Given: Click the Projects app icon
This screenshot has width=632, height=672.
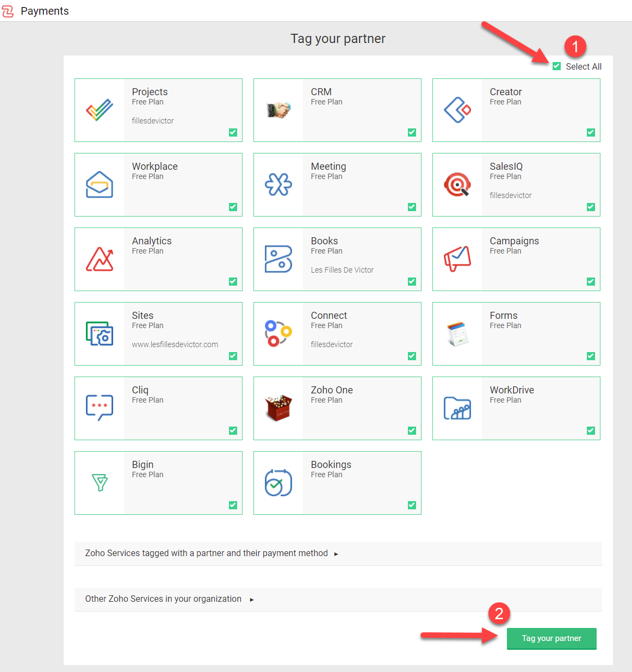Looking at the screenshot, I should tap(100, 110).
